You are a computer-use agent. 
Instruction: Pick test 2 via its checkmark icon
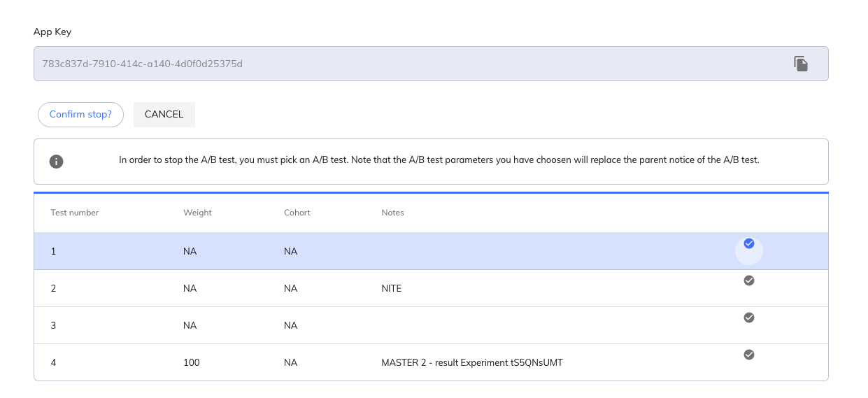(x=748, y=280)
